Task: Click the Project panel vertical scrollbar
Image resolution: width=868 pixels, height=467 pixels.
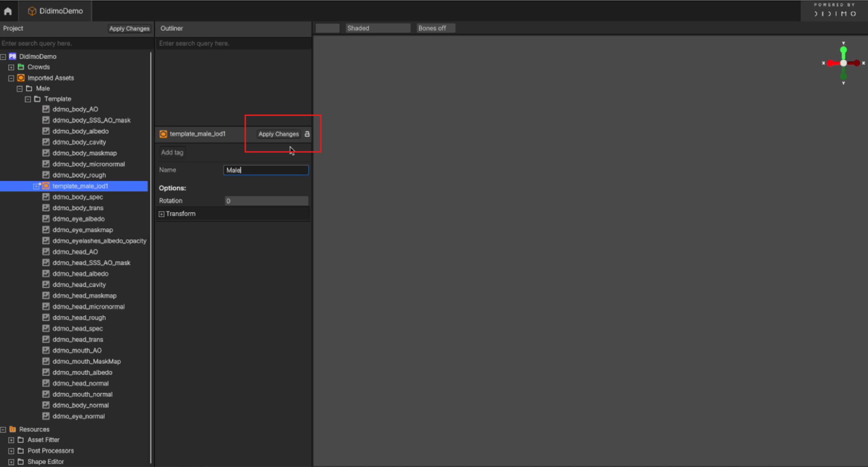Action: (151, 257)
